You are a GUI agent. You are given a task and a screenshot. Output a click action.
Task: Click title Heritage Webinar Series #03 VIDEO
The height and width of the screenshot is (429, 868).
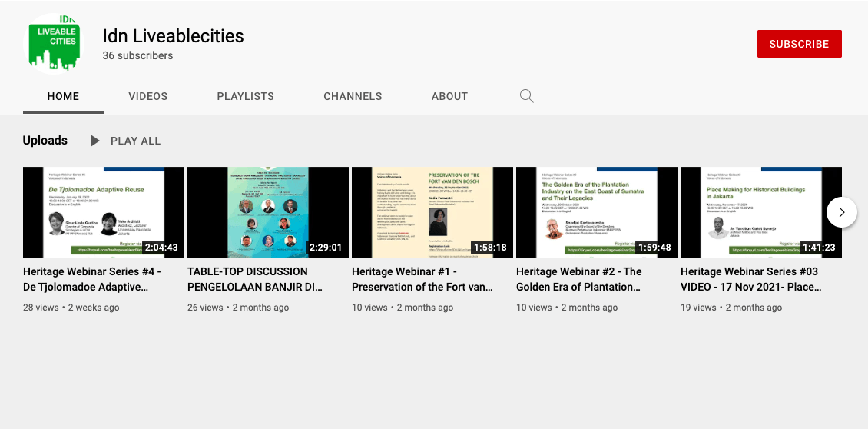coord(751,279)
